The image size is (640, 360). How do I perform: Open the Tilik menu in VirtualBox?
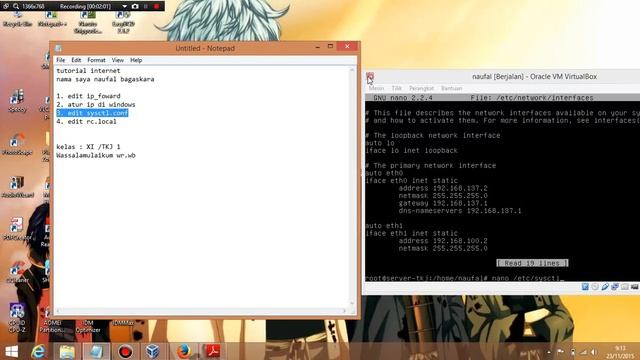(396, 88)
